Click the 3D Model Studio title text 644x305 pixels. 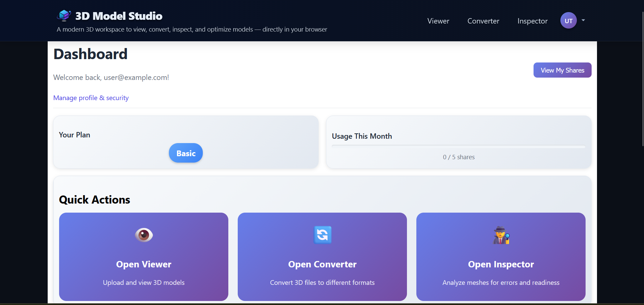tap(119, 16)
